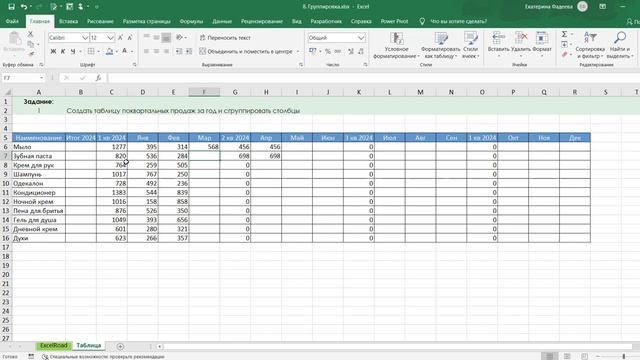
Task: Save the workbook from quick access toolbar
Action: click(x=11, y=7)
